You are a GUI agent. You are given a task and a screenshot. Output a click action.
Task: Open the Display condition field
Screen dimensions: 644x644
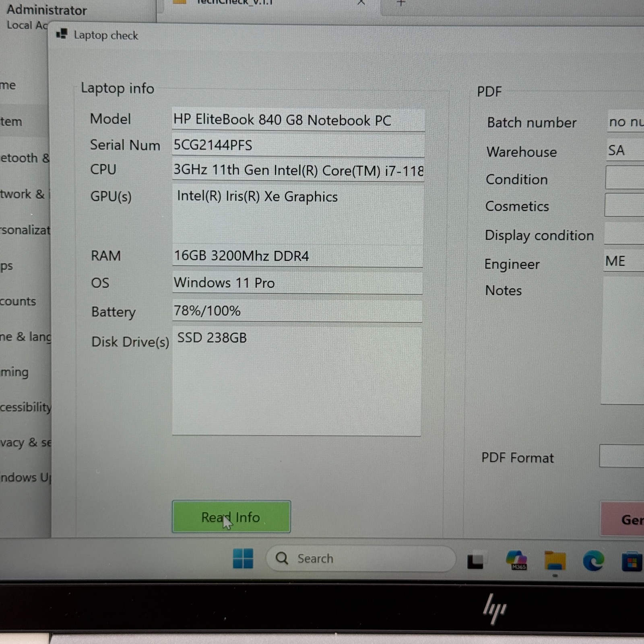tap(624, 233)
